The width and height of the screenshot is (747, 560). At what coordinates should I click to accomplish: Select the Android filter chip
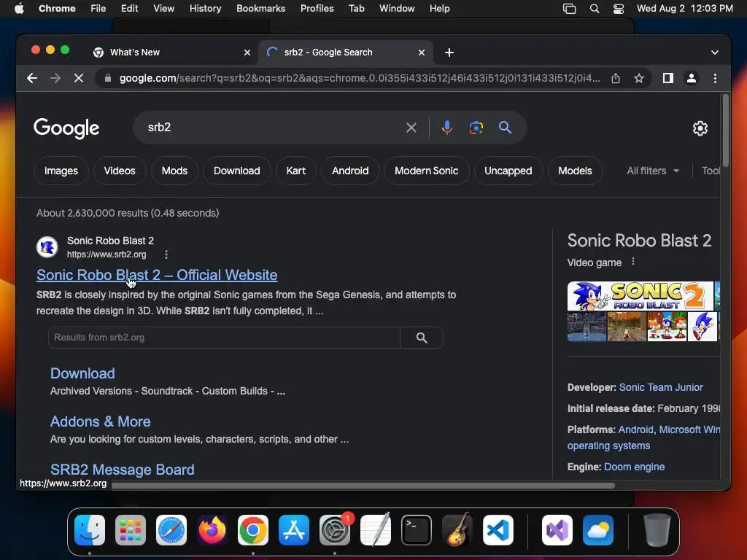click(x=350, y=171)
